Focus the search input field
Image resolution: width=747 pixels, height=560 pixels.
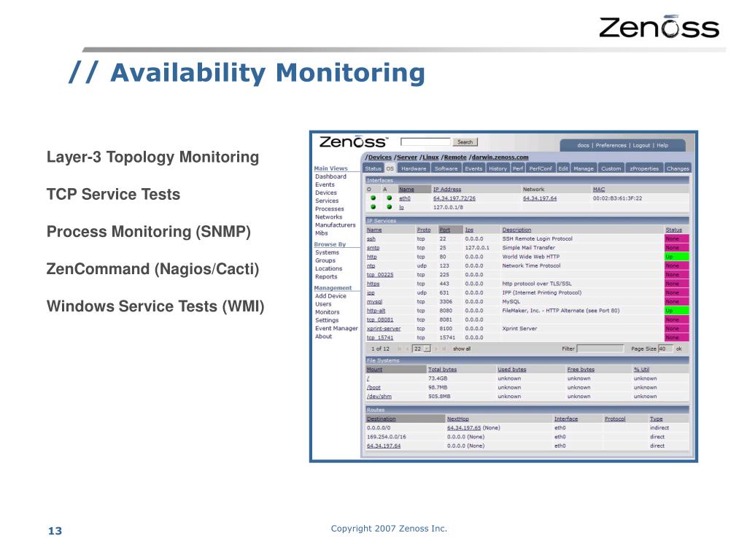[425, 142]
